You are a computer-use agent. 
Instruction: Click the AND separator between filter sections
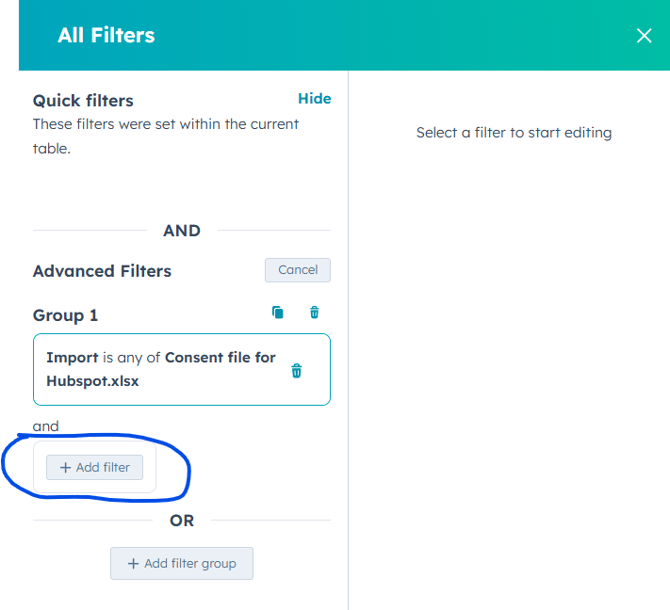tap(182, 231)
